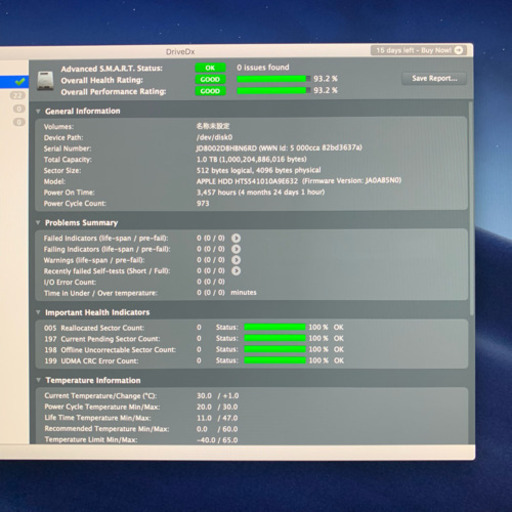
Task: Open Recently failed Self-tests details arrow
Action: [x=236, y=271]
